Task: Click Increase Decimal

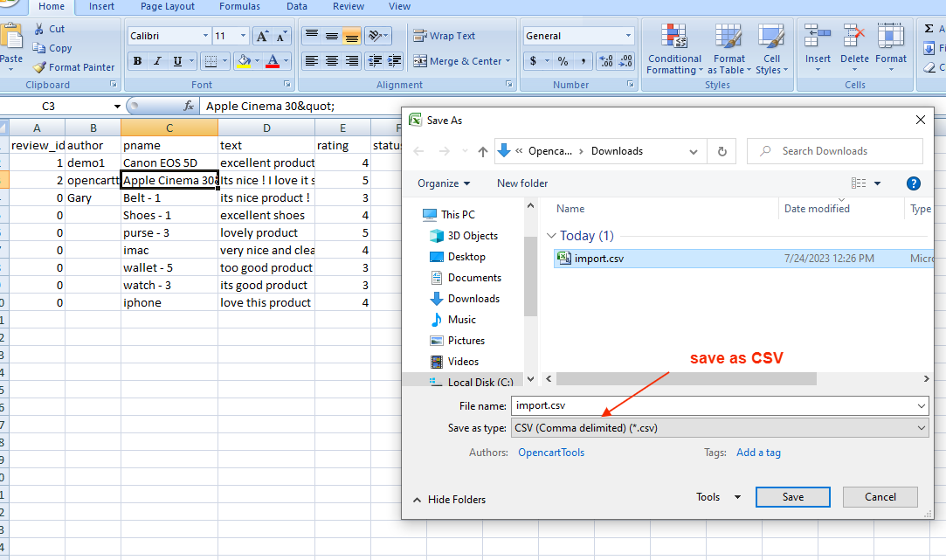Action: (x=606, y=61)
